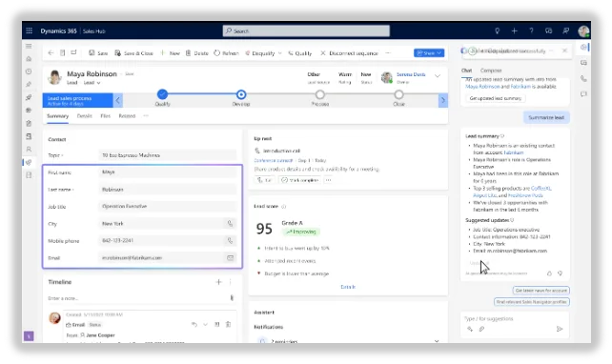Open Details link in Lead score card
Image resolution: width=612 pixels, height=364 pixels.
point(348,287)
